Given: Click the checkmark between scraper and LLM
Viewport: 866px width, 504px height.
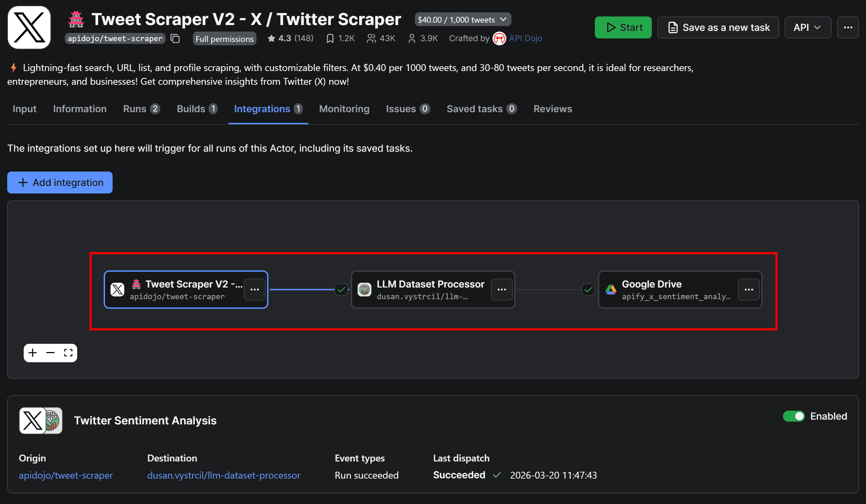Looking at the screenshot, I should pos(341,290).
